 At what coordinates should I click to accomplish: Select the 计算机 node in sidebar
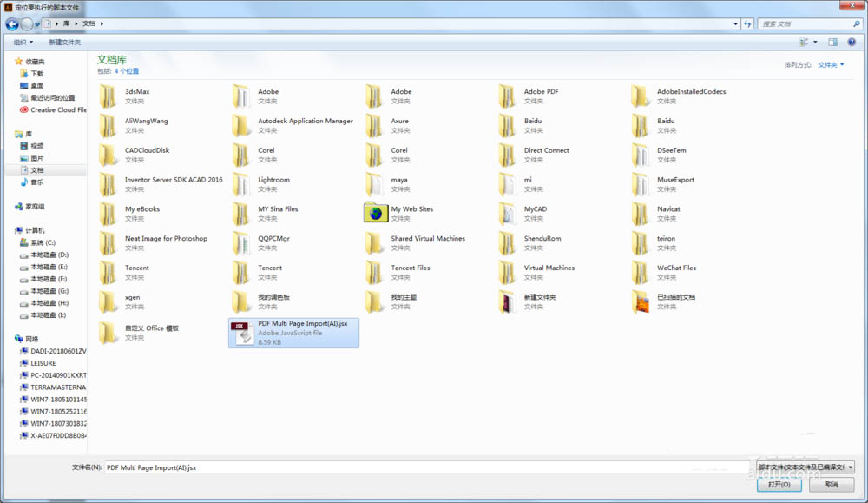click(x=30, y=230)
